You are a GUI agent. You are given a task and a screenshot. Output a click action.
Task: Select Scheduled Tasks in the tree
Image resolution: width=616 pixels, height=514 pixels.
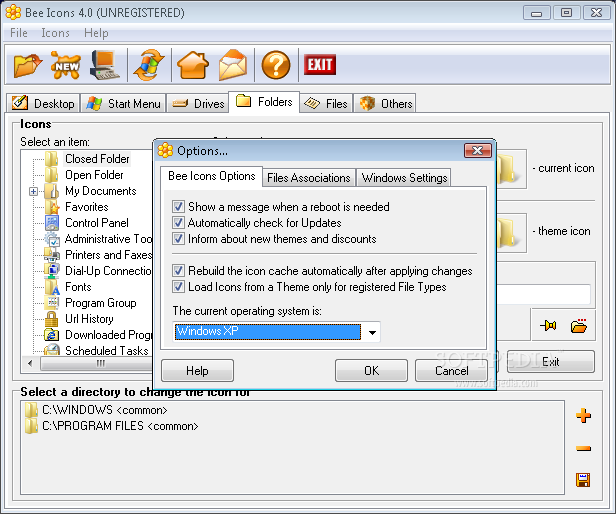[x=107, y=351]
